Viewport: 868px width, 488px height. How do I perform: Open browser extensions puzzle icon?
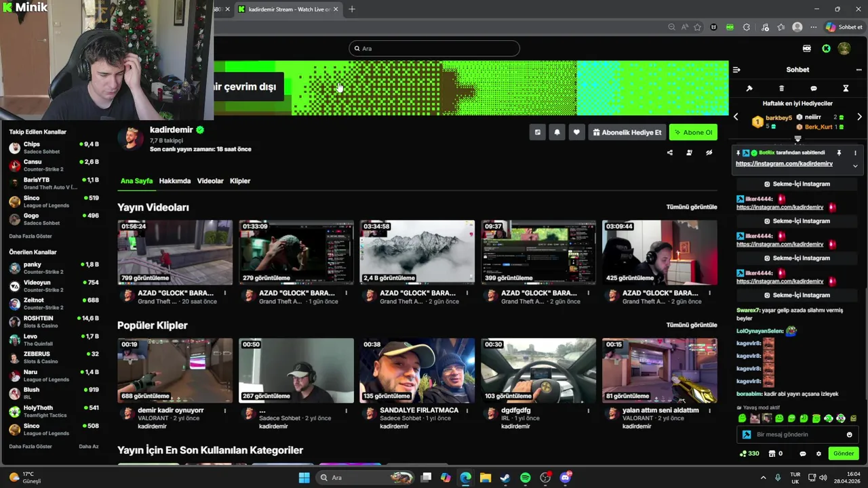point(746,27)
